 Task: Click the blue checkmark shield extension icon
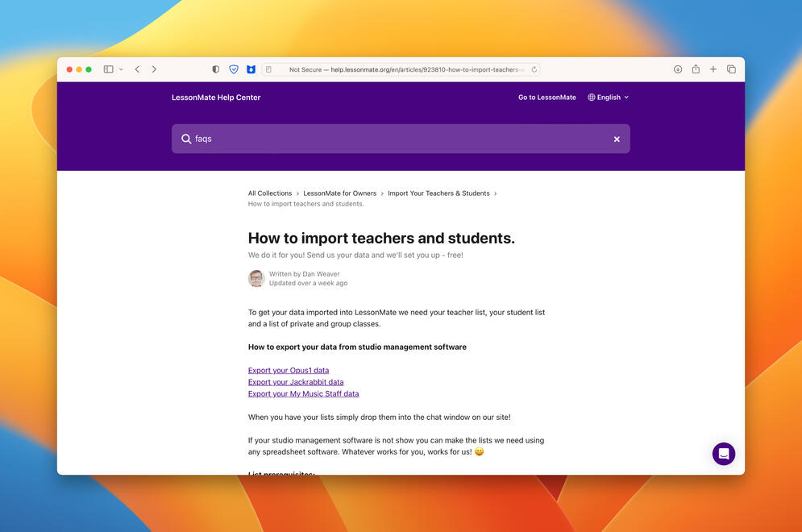pos(233,69)
